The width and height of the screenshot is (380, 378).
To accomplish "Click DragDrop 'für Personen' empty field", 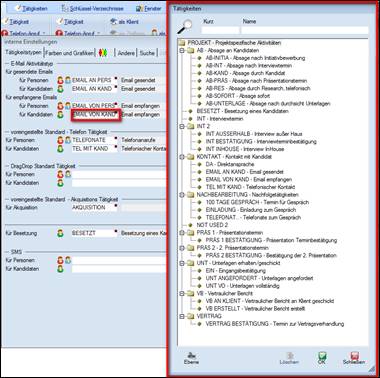I will (118, 174).
